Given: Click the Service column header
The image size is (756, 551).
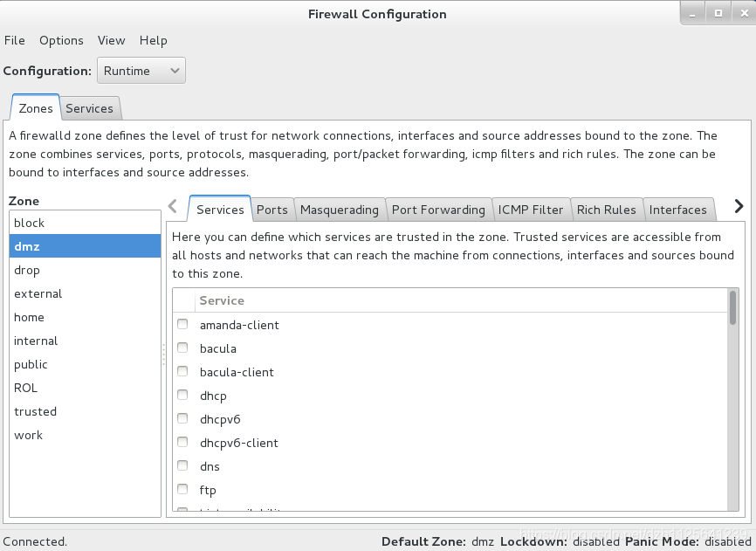Looking at the screenshot, I should pos(462,300).
